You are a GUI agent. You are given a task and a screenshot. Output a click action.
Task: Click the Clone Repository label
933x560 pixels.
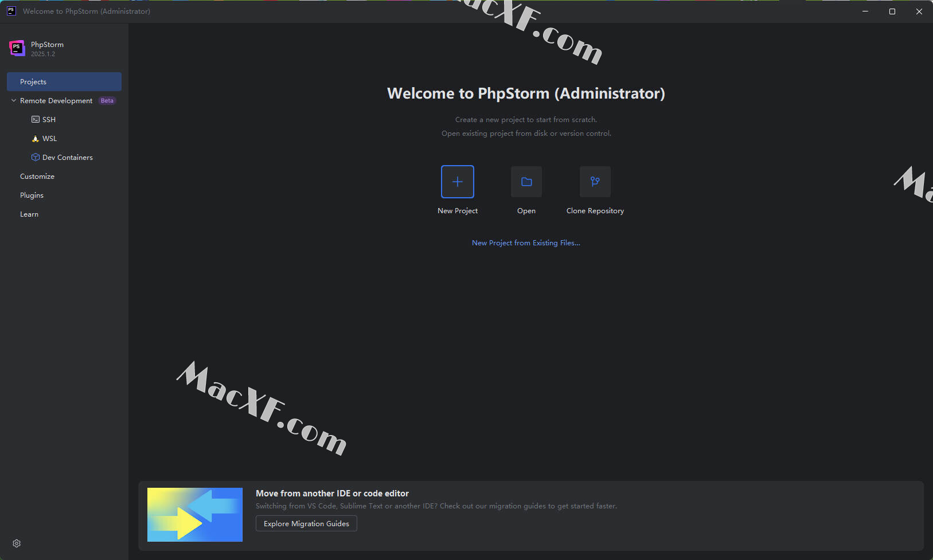(x=595, y=210)
